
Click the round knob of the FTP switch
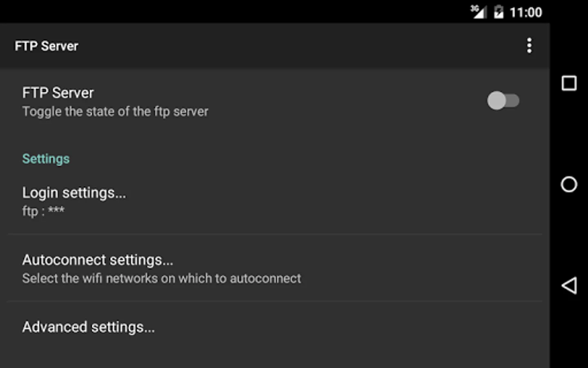[497, 101]
